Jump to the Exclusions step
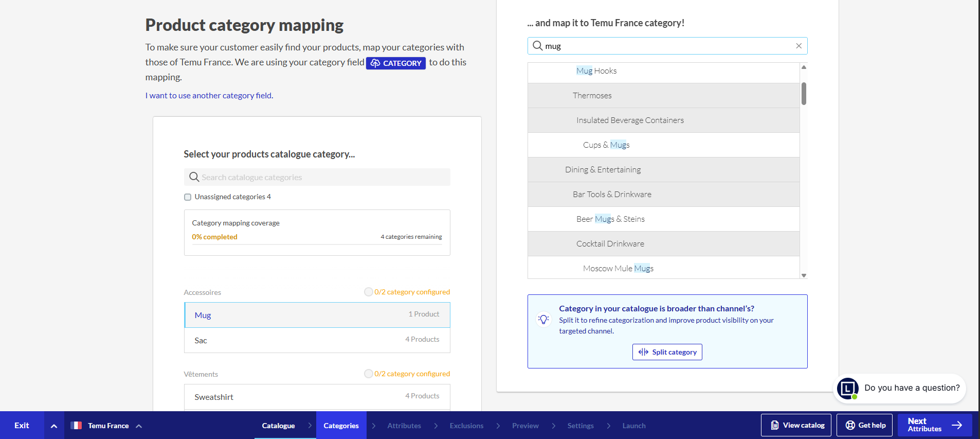 (466, 426)
